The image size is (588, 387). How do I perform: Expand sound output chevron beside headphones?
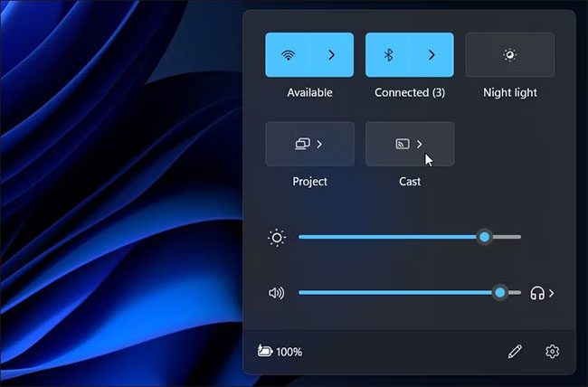(551, 293)
